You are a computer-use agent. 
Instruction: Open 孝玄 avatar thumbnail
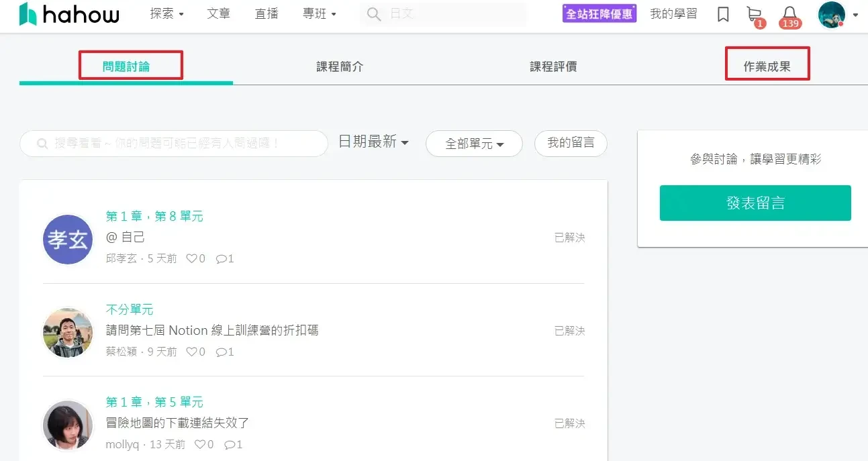[68, 240]
